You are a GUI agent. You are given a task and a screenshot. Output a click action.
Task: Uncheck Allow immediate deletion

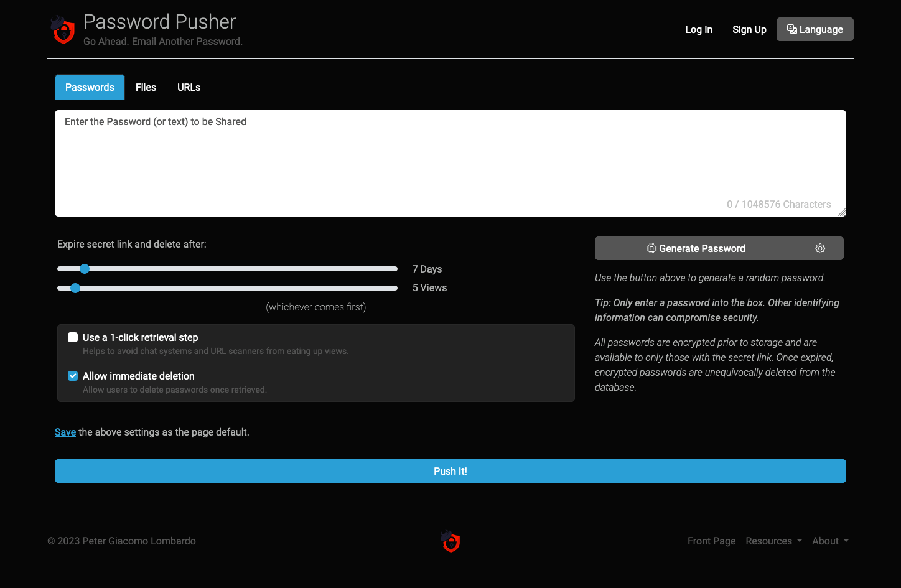pyautogui.click(x=73, y=376)
